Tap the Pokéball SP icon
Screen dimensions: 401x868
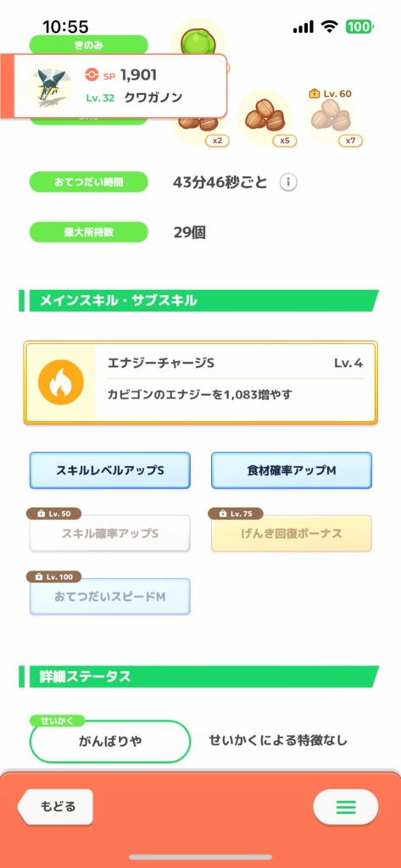(x=92, y=75)
